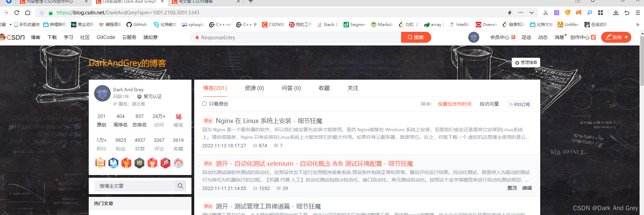Focus the ResponseEntry search box
This screenshot has height=215, width=644.
coord(296,37)
